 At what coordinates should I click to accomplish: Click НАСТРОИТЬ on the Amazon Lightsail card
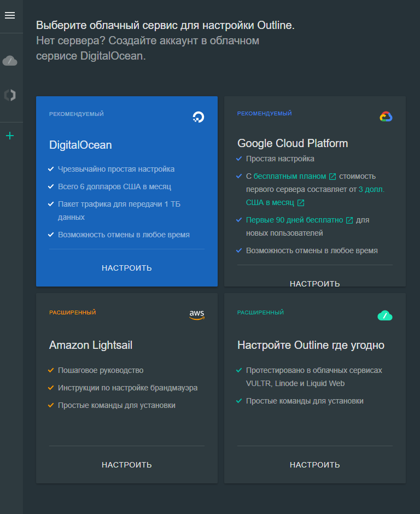[126, 464]
